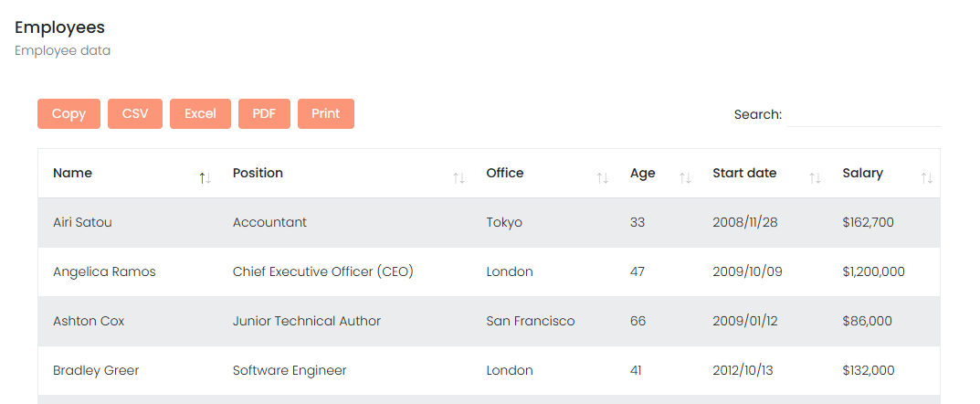
Task: Focus the Search input field
Action: pyautogui.click(x=863, y=115)
